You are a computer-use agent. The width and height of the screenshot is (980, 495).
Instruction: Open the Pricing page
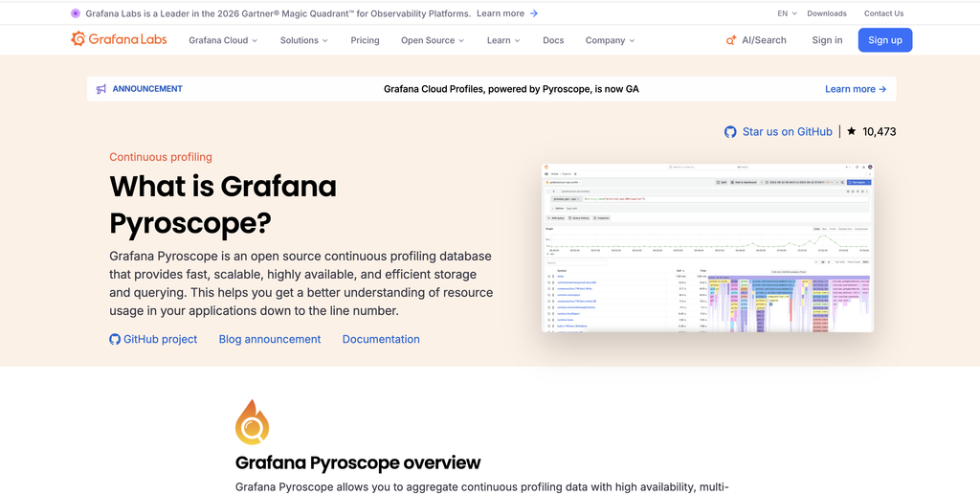[365, 40]
